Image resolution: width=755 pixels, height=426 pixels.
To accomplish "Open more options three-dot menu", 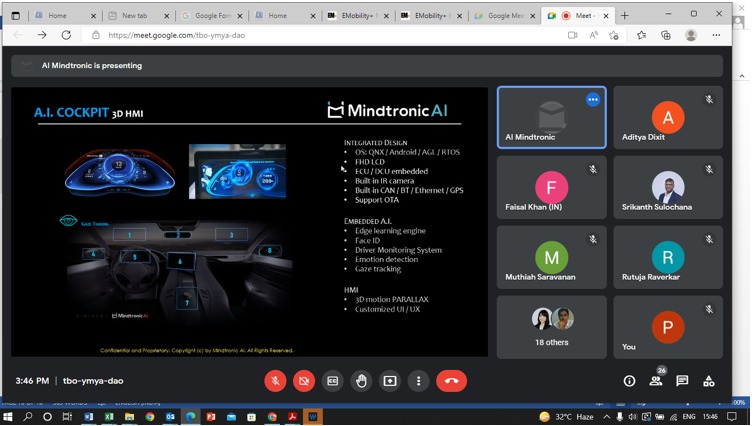I will point(418,381).
